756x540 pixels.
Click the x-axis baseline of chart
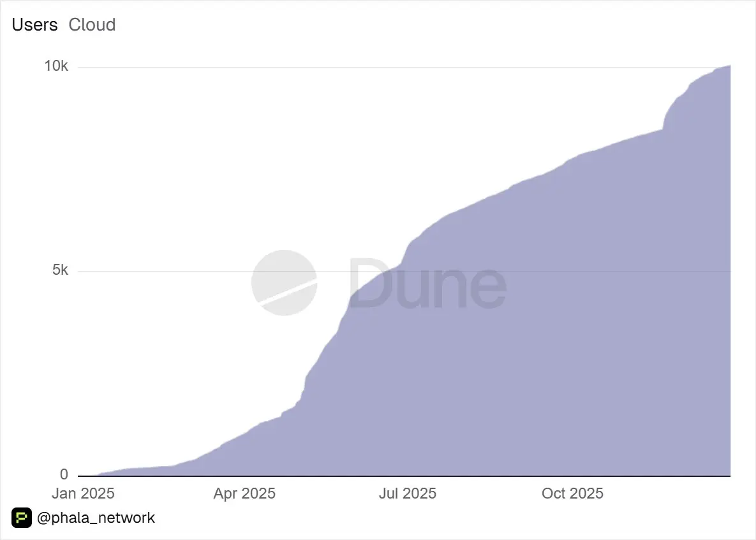tap(404, 476)
